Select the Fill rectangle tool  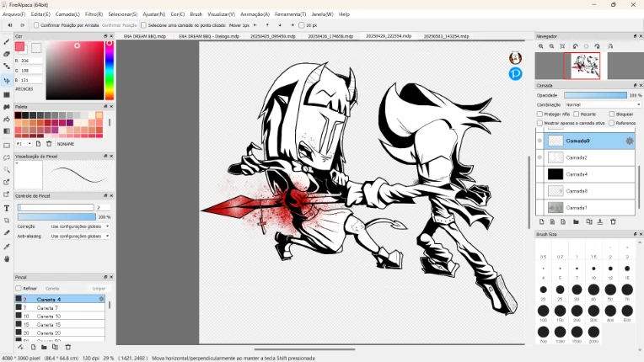click(7, 94)
